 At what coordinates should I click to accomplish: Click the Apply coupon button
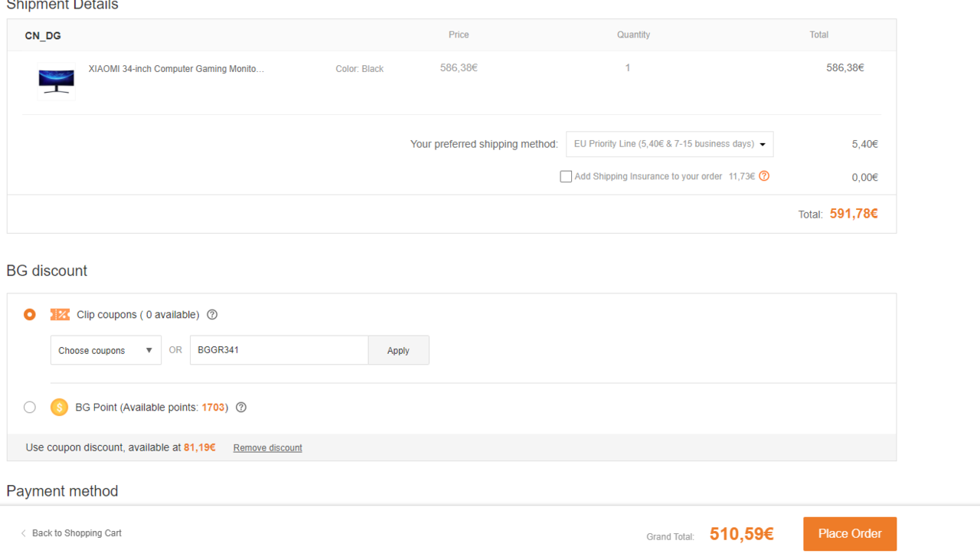398,350
